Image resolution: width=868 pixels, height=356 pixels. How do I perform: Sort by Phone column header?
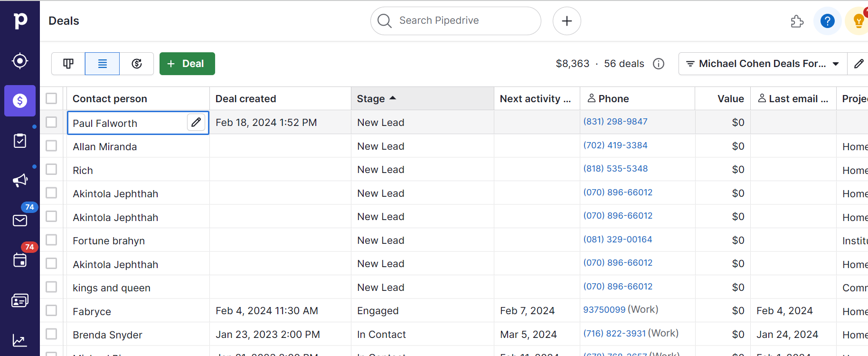tap(637, 98)
